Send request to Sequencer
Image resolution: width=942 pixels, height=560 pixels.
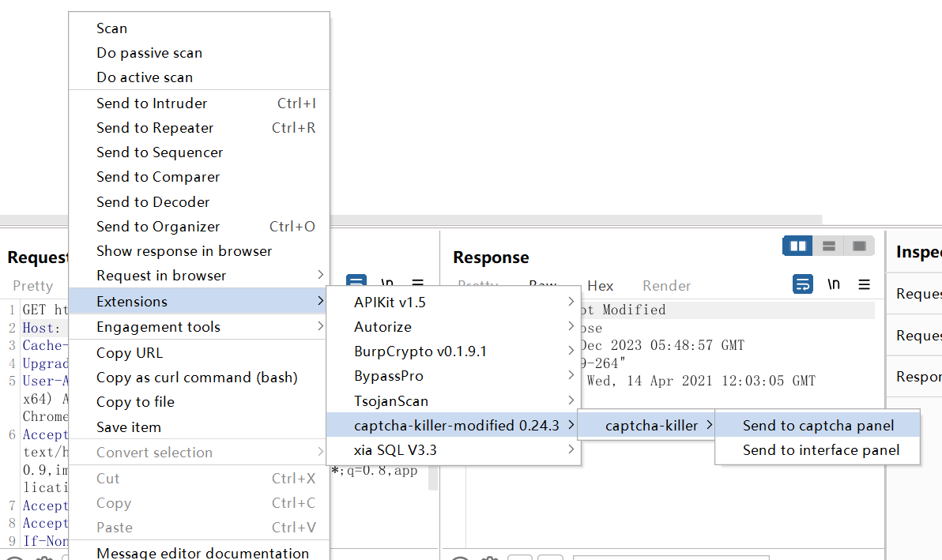(199, 152)
